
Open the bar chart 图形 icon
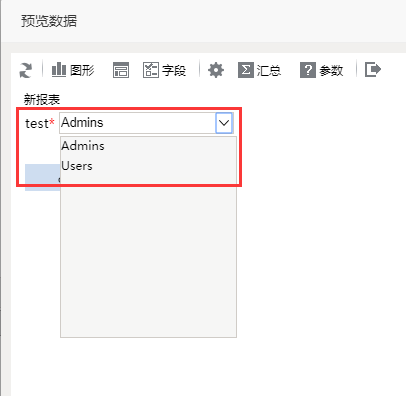tap(59, 70)
